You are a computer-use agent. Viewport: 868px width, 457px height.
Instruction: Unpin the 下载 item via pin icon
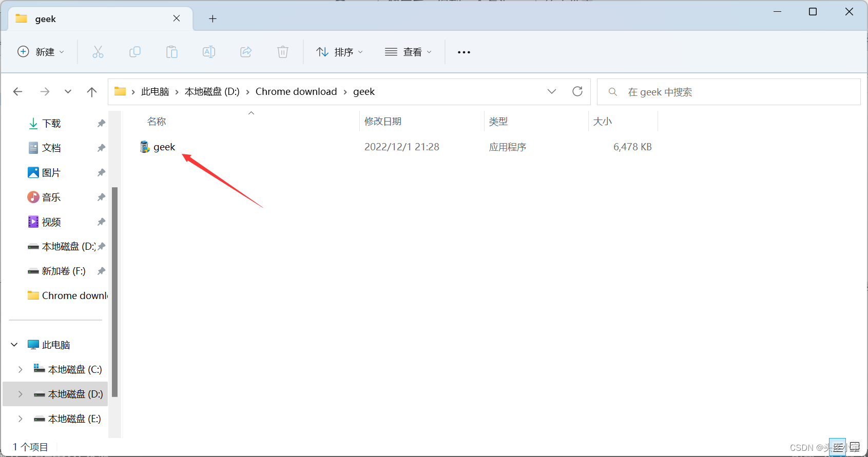(101, 124)
